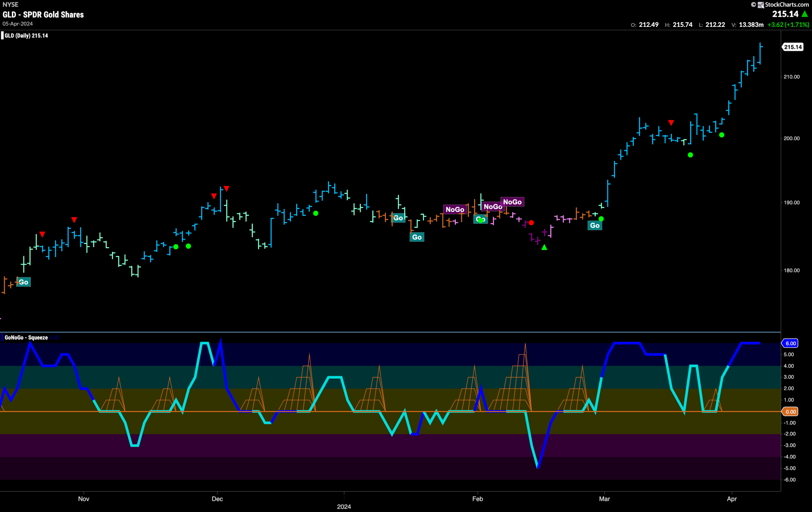Click the Go label at chart's far left
The height and width of the screenshot is (512, 812).
point(23,282)
